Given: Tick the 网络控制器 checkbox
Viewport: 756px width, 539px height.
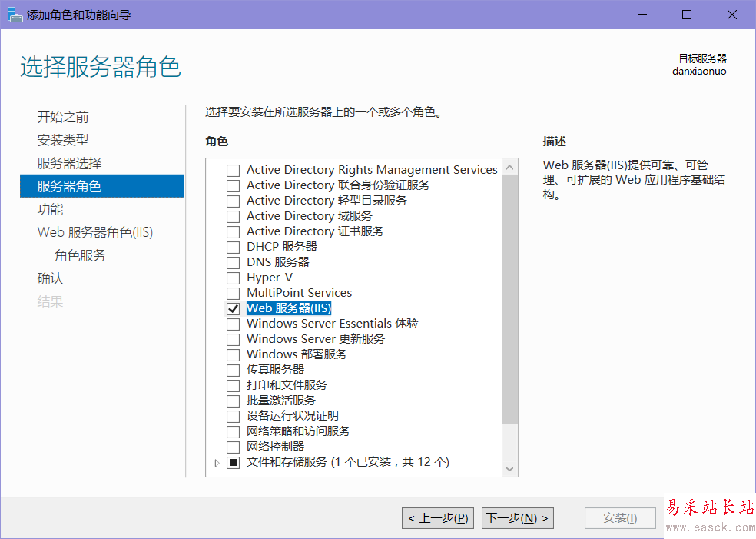Looking at the screenshot, I should pyautogui.click(x=233, y=448).
